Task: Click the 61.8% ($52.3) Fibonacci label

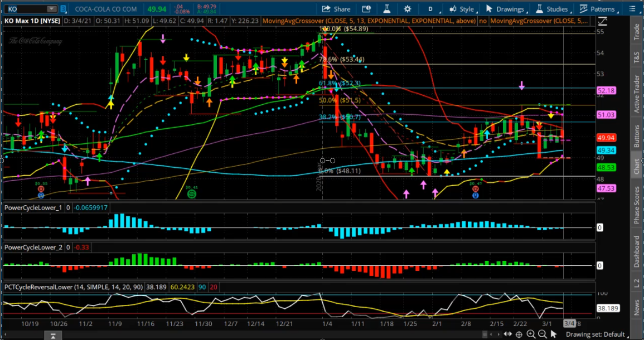Action: click(x=340, y=84)
